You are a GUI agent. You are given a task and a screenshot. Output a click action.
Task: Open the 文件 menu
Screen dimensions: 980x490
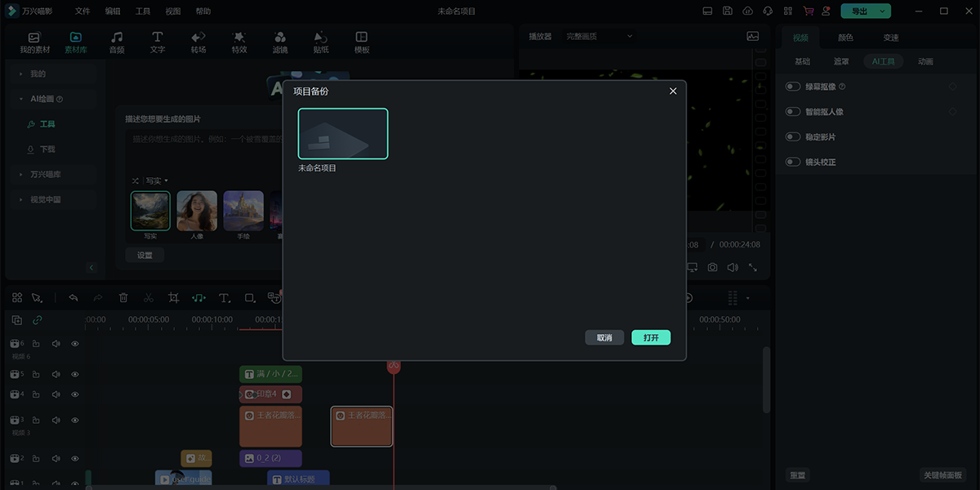pyautogui.click(x=82, y=11)
